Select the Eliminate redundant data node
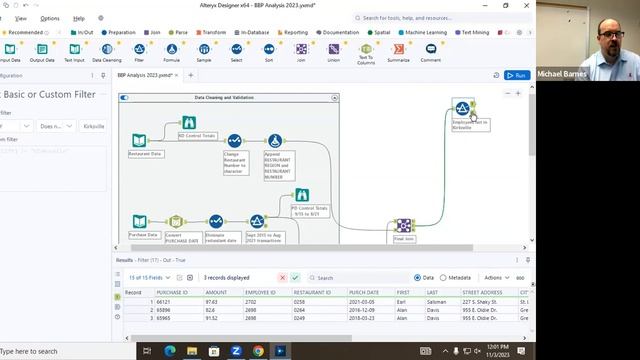The width and height of the screenshot is (640, 360). coord(216,222)
